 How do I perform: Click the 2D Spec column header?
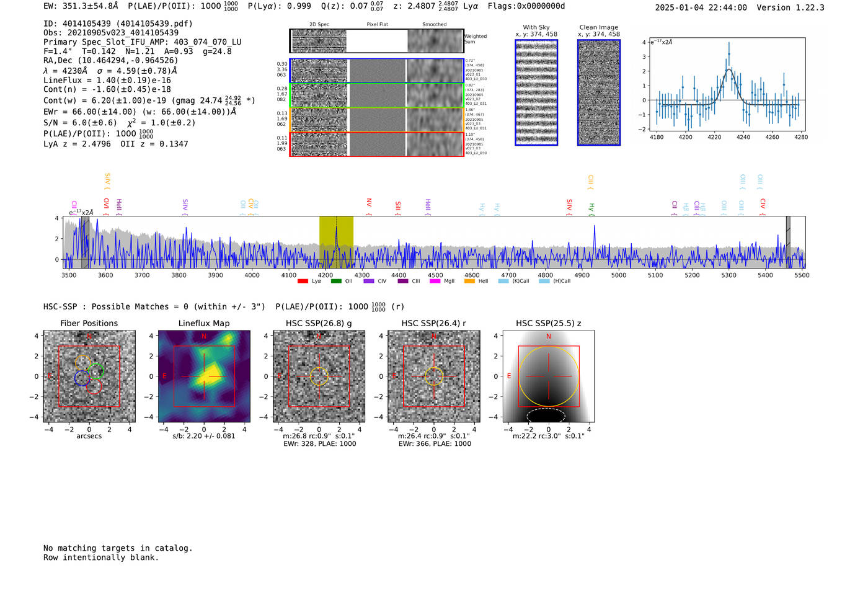click(319, 25)
